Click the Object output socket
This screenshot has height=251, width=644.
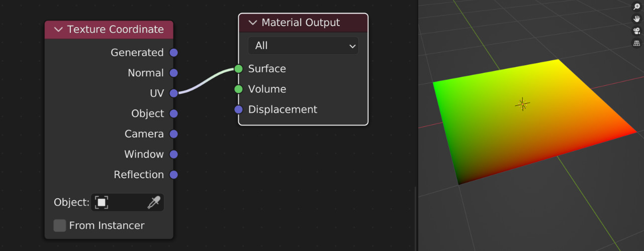coord(173,113)
